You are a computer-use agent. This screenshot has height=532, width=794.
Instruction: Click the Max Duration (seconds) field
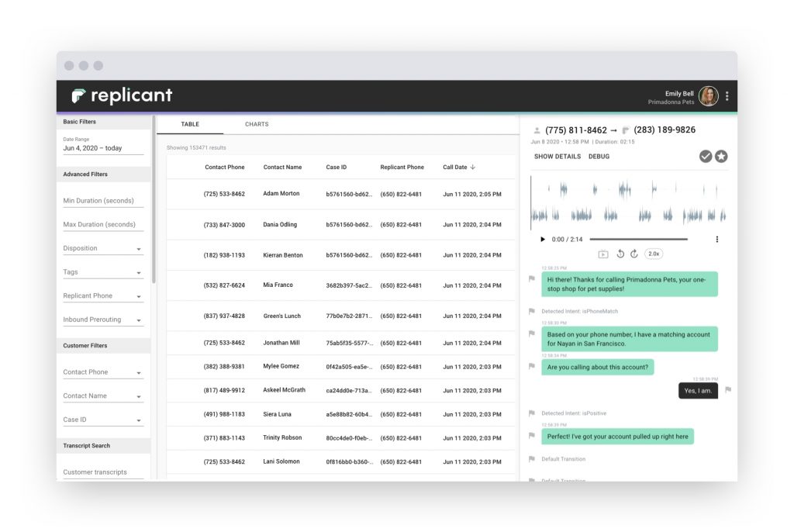click(x=103, y=224)
